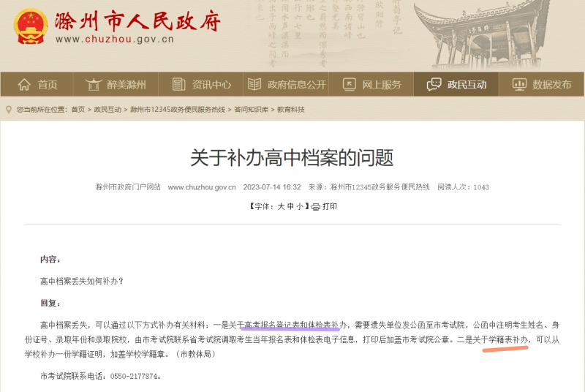Click the phone number 0550-2177874
Viewport: 585px width, 392px height.
click(134, 377)
